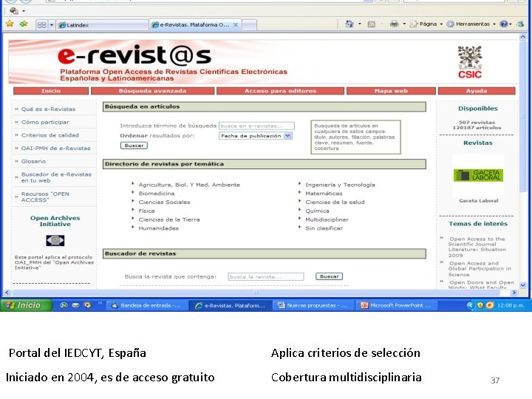Open Open Access and Global Participation link
The width and height of the screenshot is (532, 399).
[x=480, y=269]
